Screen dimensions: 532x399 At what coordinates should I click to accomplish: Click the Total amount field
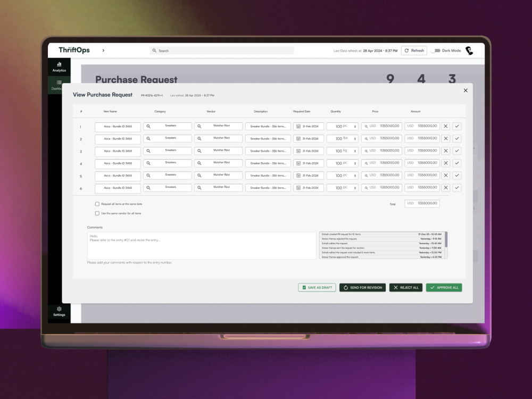coord(422,203)
